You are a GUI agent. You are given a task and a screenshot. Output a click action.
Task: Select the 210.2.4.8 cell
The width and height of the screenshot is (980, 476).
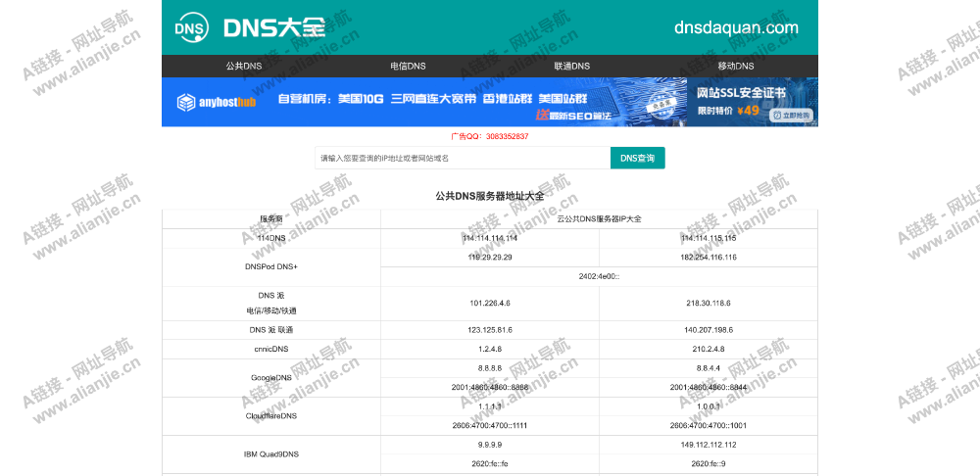click(x=709, y=350)
